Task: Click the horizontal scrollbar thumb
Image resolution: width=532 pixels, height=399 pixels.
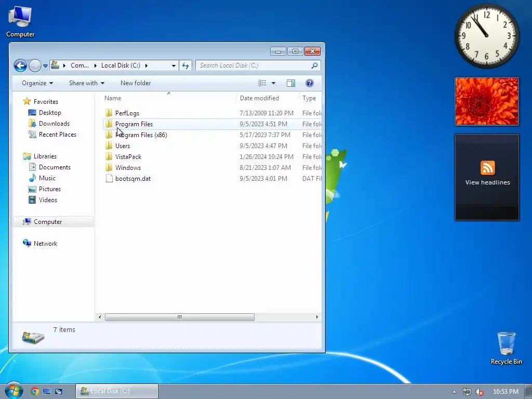Action: coord(179,317)
